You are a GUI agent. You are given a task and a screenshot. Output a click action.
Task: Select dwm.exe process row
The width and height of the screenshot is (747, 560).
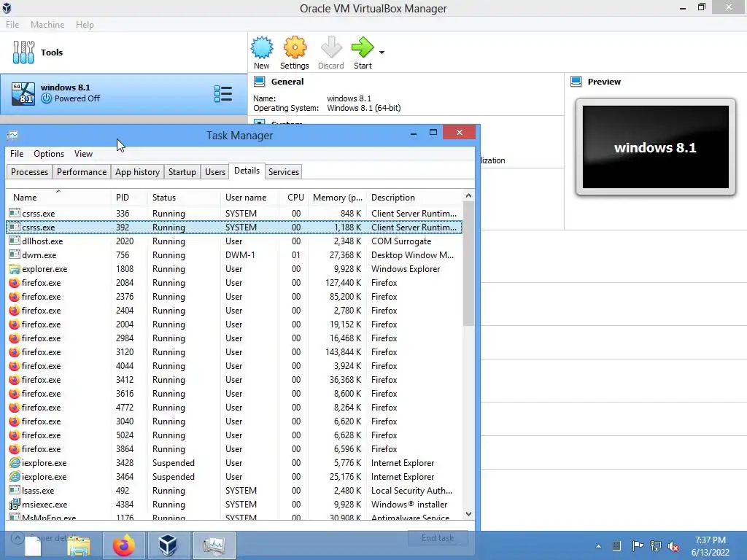click(x=234, y=254)
